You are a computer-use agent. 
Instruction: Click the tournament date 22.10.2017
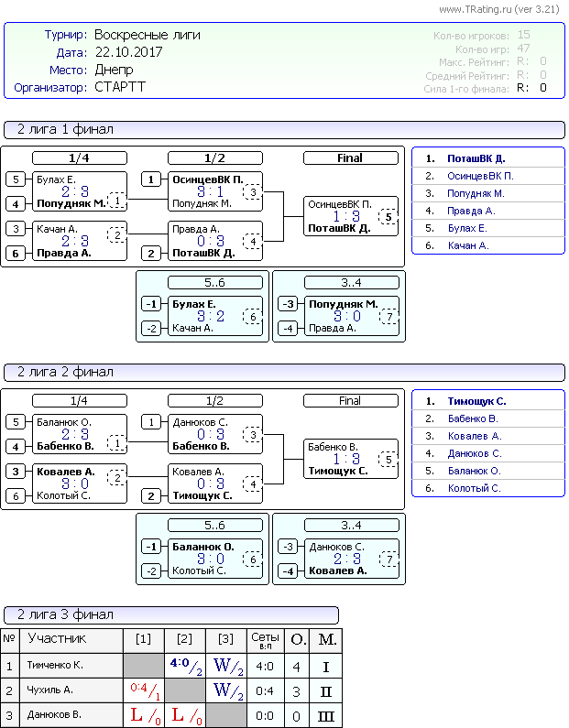(128, 52)
